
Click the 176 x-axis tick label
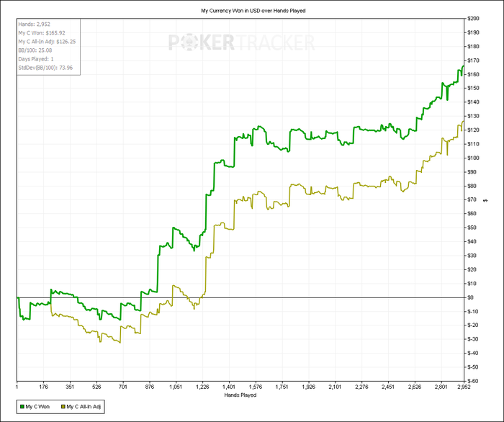point(43,387)
